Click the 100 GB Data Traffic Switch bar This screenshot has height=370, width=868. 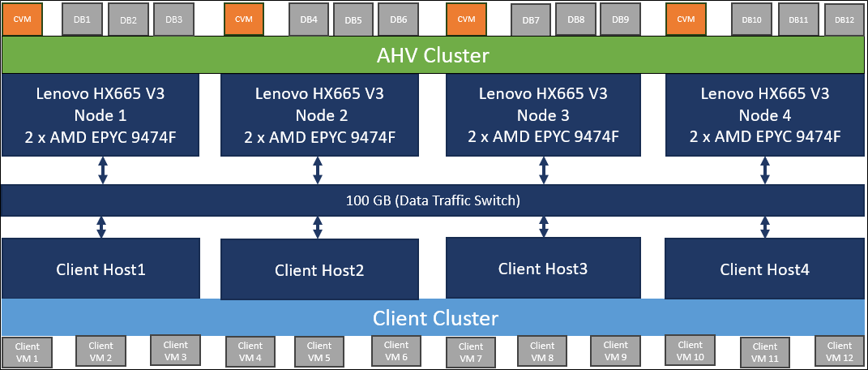click(434, 200)
